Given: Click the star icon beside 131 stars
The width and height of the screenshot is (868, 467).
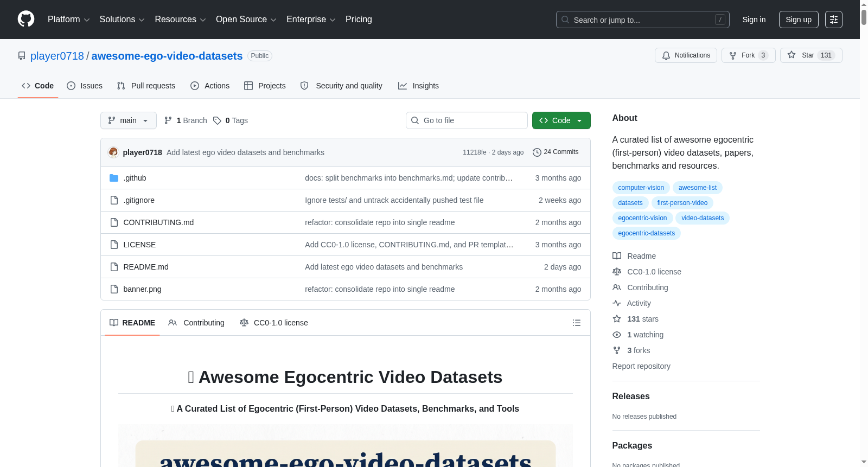Looking at the screenshot, I should point(617,319).
